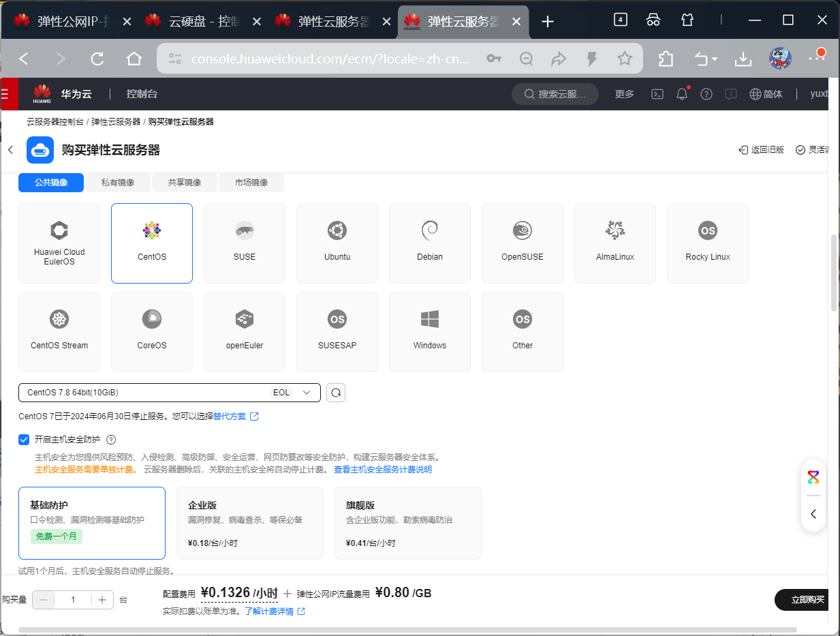
Task: Switch to the 公共镜像 tab
Action: coord(51,183)
